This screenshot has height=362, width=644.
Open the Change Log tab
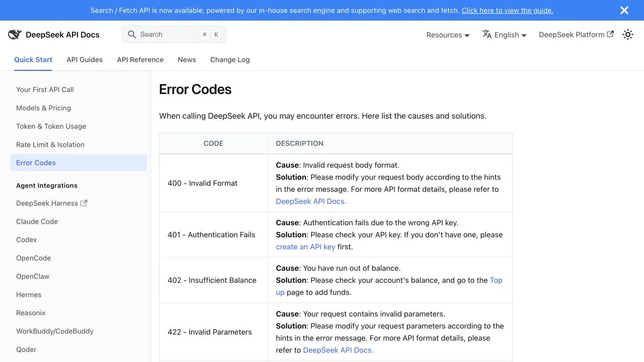230,59
